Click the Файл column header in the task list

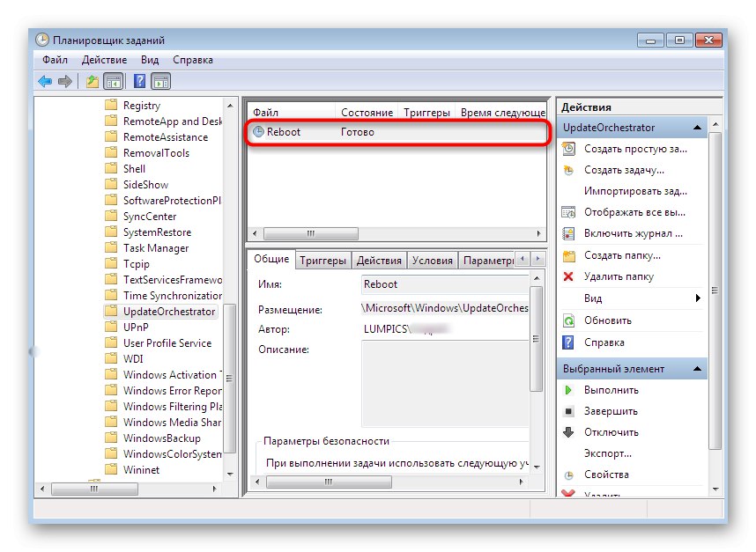point(292,112)
